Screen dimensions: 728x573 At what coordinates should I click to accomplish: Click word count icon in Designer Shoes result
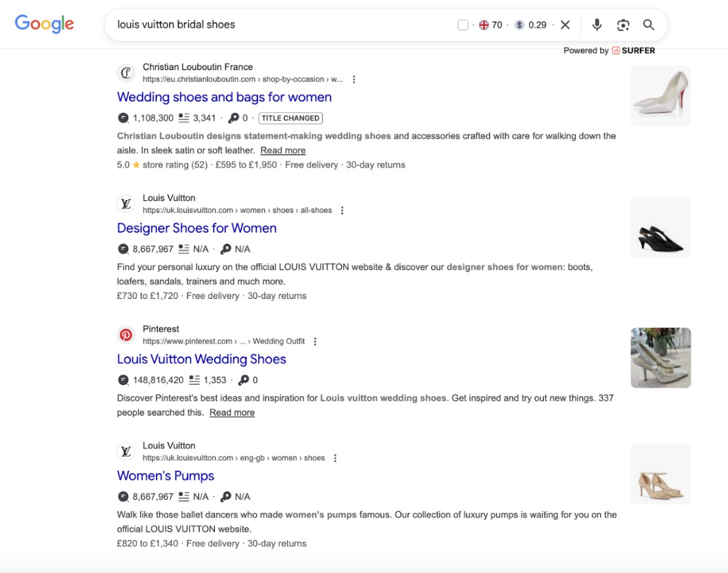(x=184, y=249)
